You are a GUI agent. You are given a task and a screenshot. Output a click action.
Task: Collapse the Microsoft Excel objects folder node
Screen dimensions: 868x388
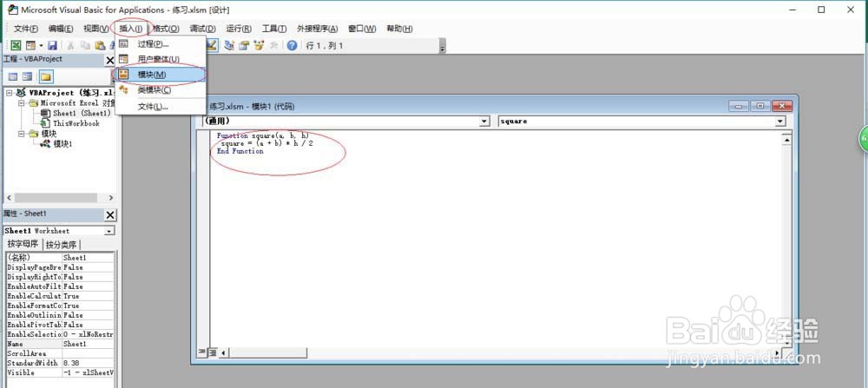(x=21, y=103)
